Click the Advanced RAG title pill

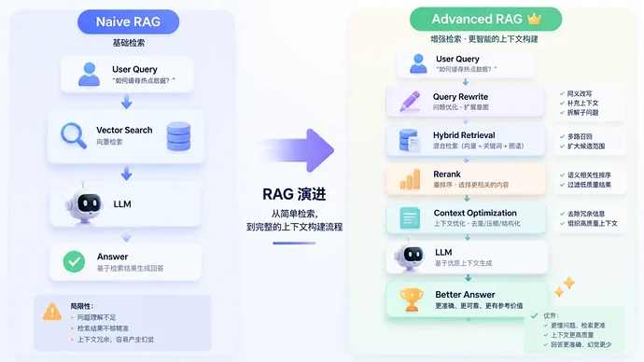click(x=485, y=19)
